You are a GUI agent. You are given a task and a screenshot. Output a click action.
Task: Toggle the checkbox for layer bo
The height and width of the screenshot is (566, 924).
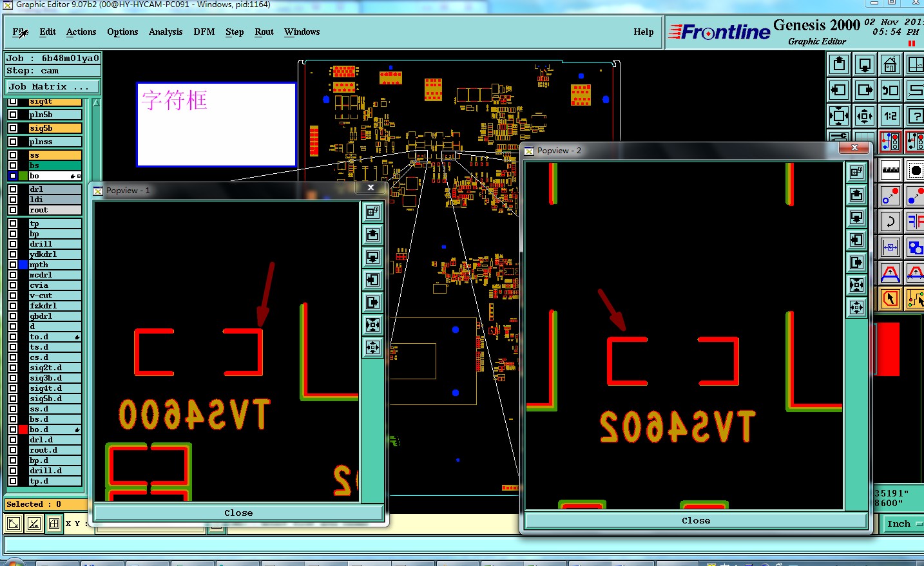pyautogui.click(x=13, y=176)
